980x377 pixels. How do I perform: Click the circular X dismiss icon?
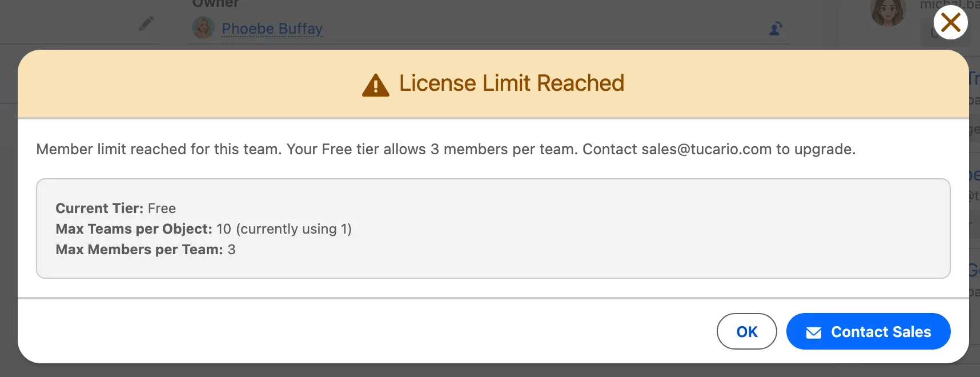[x=950, y=23]
